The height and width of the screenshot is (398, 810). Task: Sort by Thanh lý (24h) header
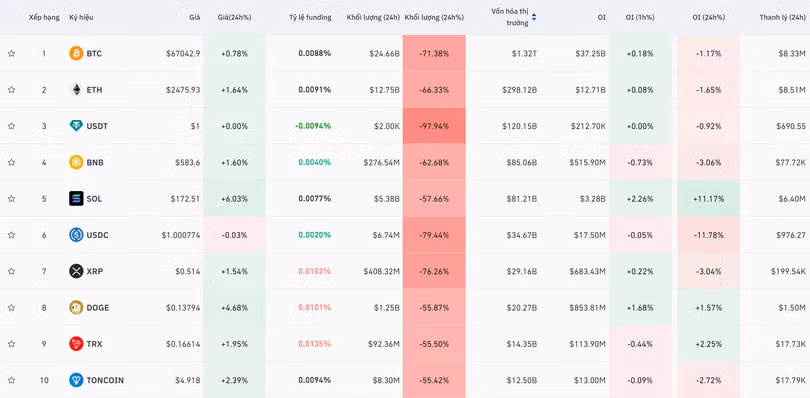(783, 17)
